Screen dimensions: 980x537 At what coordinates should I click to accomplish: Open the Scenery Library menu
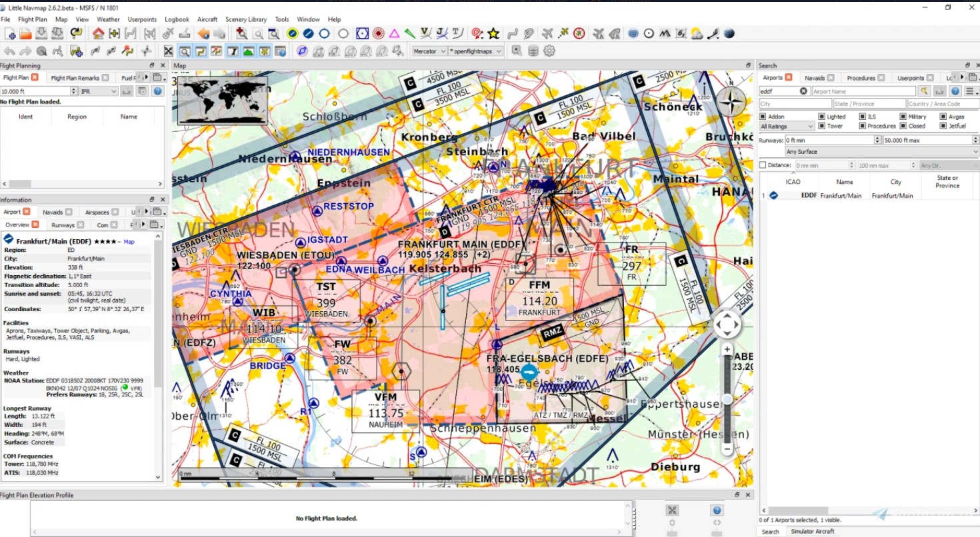246,19
